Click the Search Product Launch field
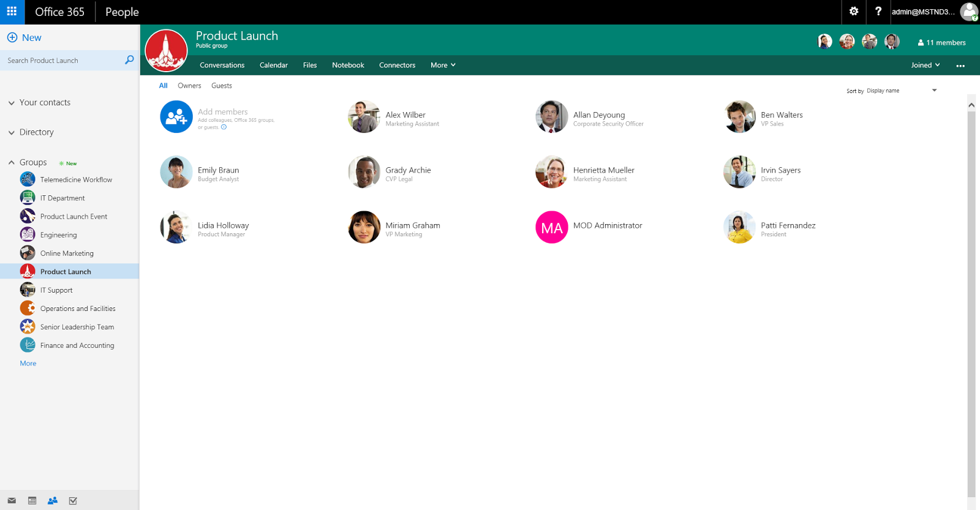The width and height of the screenshot is (980, 510). coord(62,60)
